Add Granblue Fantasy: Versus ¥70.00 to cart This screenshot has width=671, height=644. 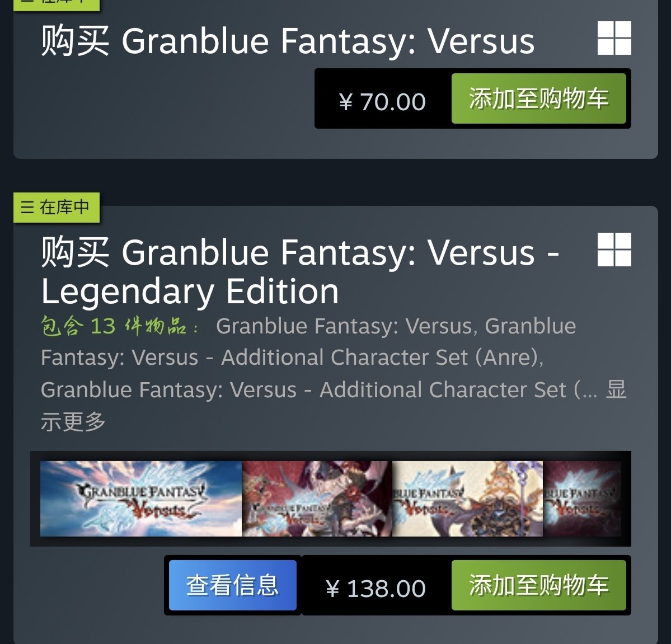pyautogui.click(x=539, y=98)
